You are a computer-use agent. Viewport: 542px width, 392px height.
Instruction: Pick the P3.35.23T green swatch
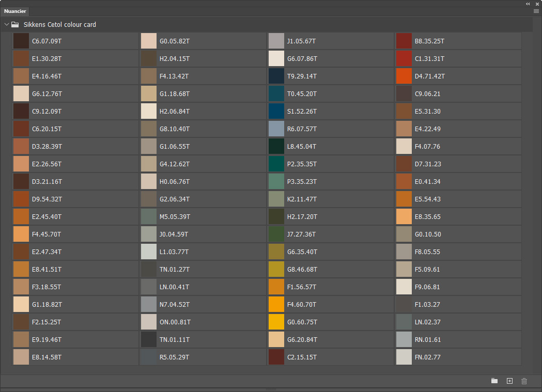pyautogui.click(x=276, y=182)
